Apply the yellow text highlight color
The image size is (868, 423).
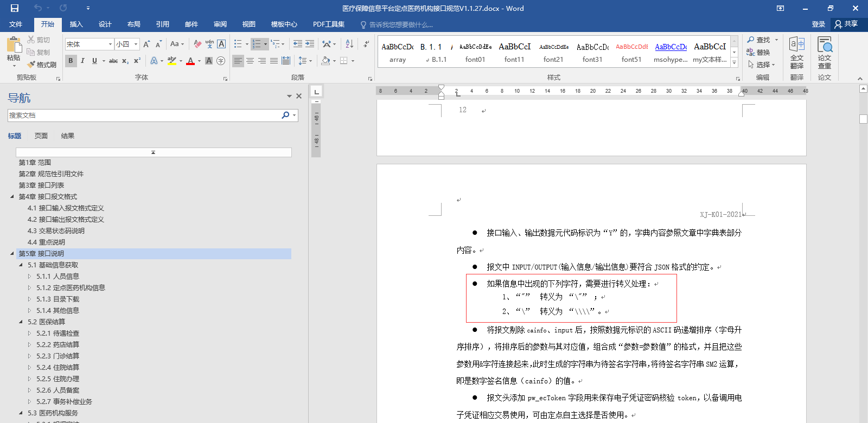172,61
